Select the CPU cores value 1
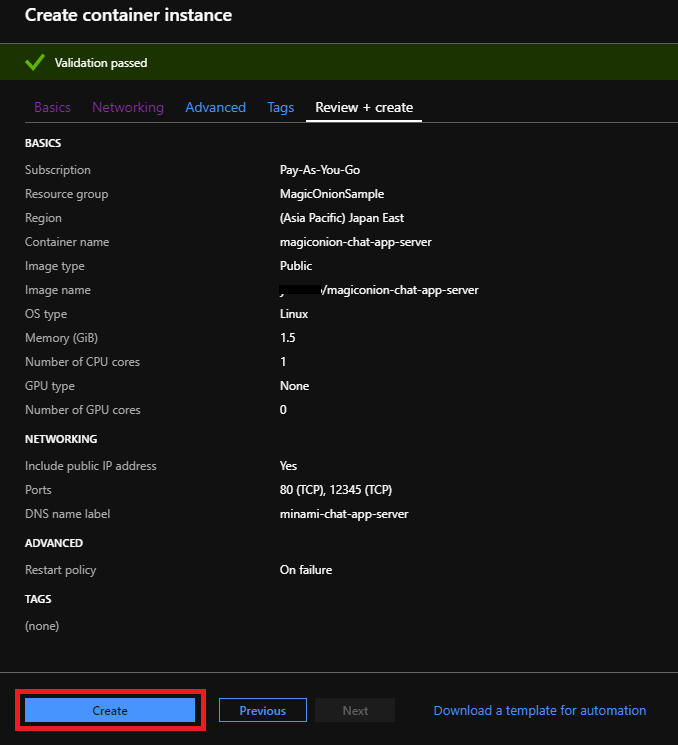The image size is (678, 745). click(283, 362)
